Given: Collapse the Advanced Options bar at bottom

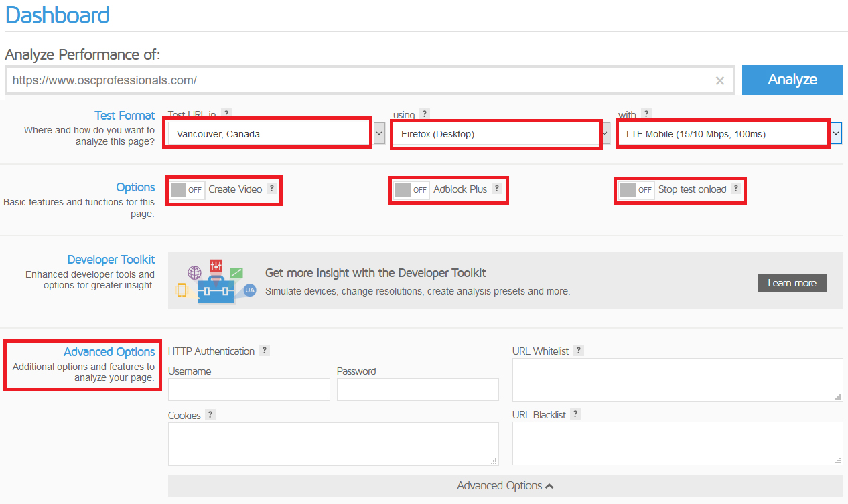Looking at the screenshot, I should click(x=505, y=486).
